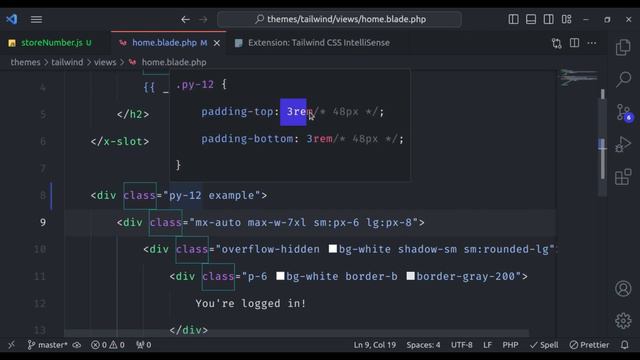Image resolution: width=640 pixels, height=360 pixels.
Task: Click the command center search field
Action: pos(340,19)
